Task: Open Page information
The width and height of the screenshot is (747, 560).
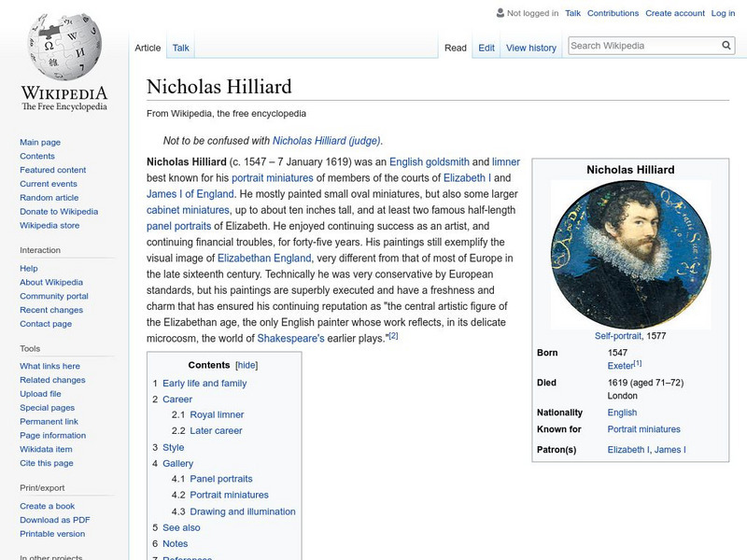Action: click(53, 435)
